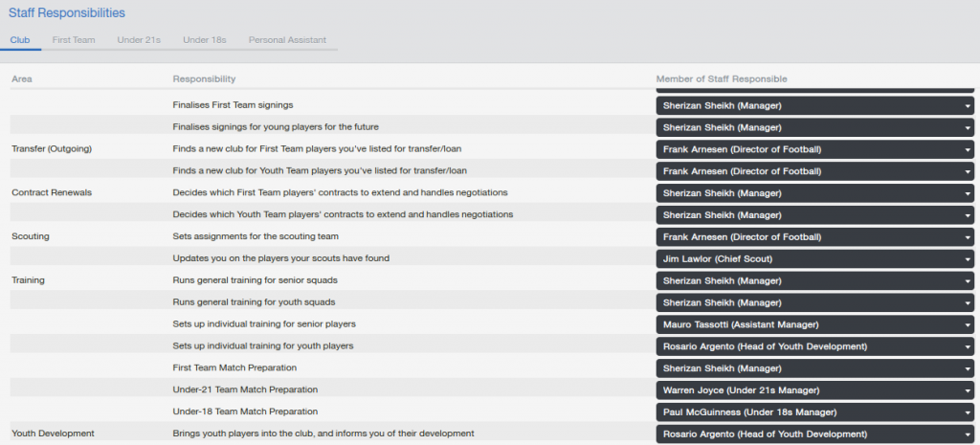Select the Club tab

[x=20, y=40]
